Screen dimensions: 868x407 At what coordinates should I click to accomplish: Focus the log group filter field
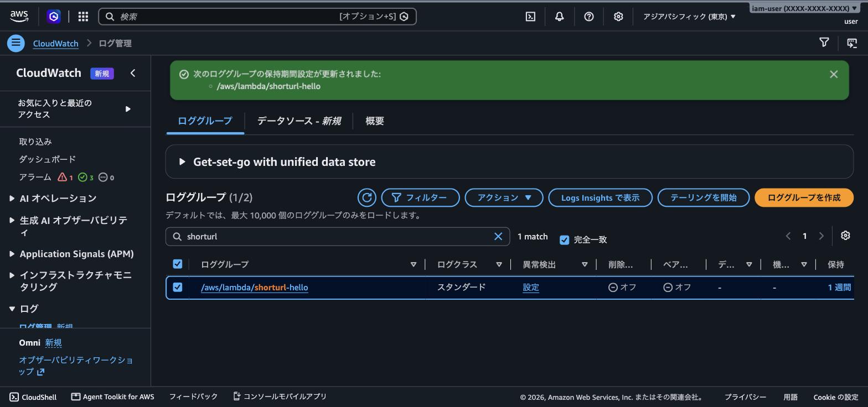click(x=338, y=237)
